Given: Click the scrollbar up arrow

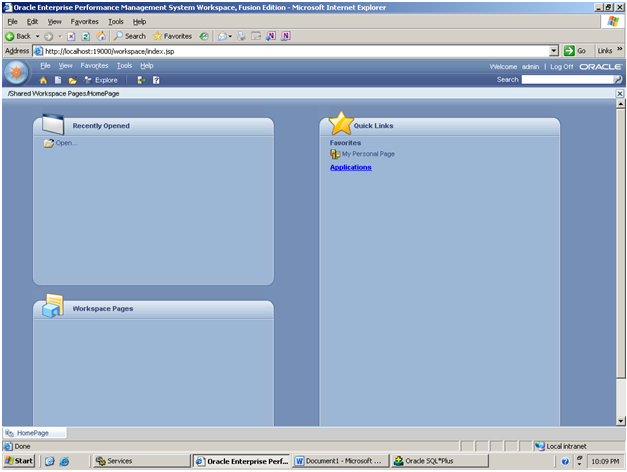Looking at the screenshot, I should click(621, 104).
